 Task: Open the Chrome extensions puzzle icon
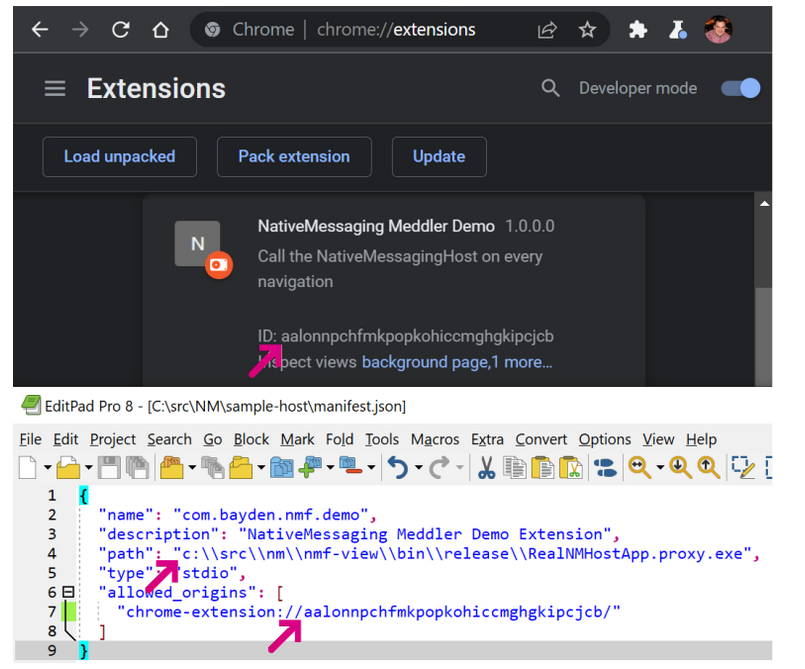click(637, 30)
